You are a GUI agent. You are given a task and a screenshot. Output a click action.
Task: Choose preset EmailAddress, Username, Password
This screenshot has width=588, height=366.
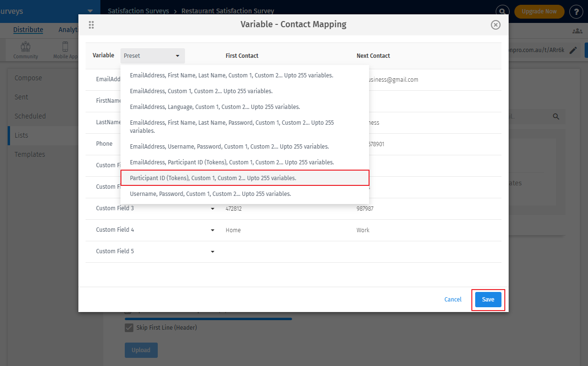[x=245, y=147]
